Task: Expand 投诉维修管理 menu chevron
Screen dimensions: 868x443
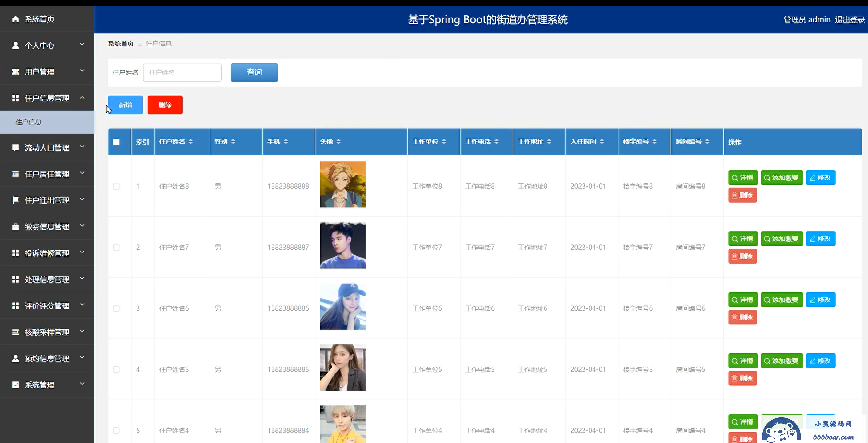Action: point(82,252)
